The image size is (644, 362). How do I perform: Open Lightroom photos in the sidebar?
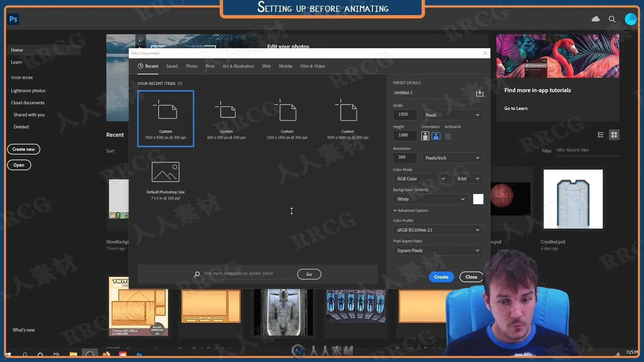click(28, 90)
